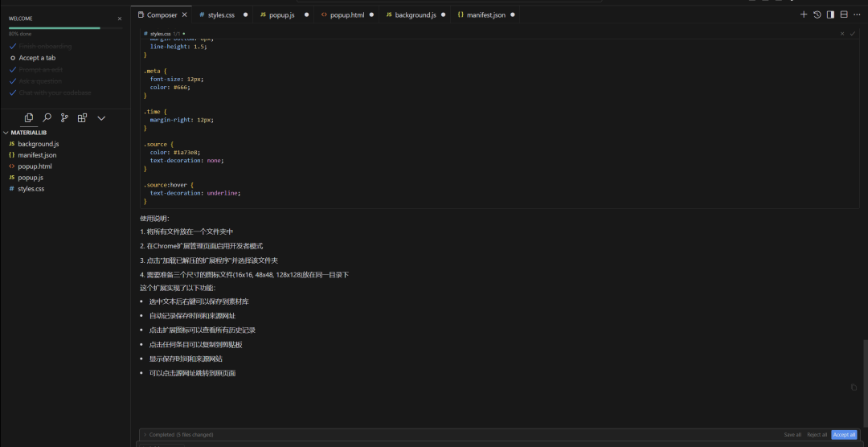The height and width of the screenshot is (447, 868).
Task: Click the .meta color value #666
Action: point(182,88)
